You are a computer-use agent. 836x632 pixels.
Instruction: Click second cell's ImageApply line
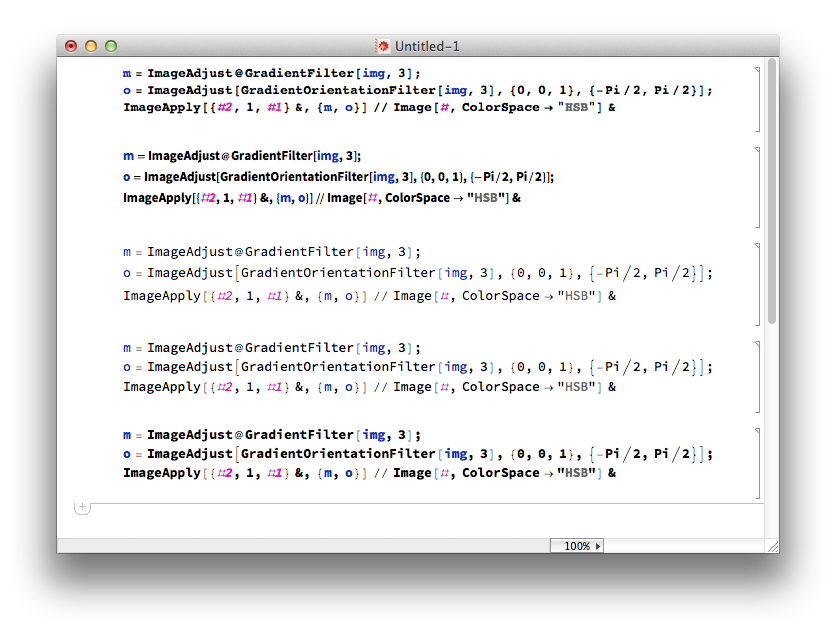pyautogui.click(x=322, y=198)
